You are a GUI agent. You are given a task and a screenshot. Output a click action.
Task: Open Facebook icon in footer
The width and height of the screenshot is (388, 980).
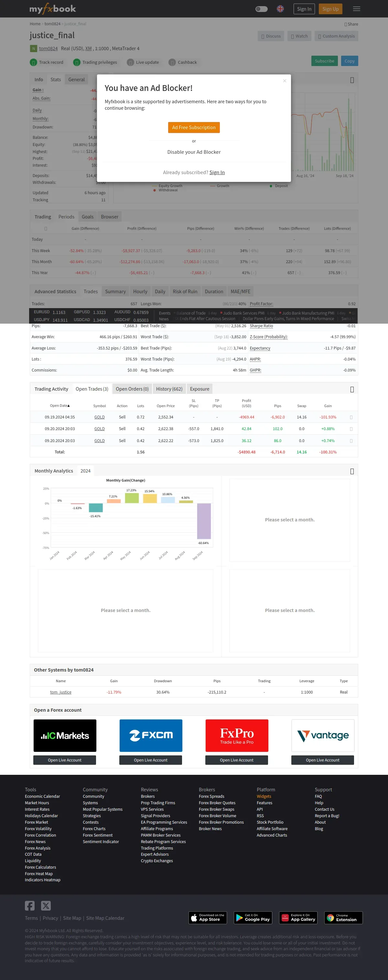click(30, 906)
